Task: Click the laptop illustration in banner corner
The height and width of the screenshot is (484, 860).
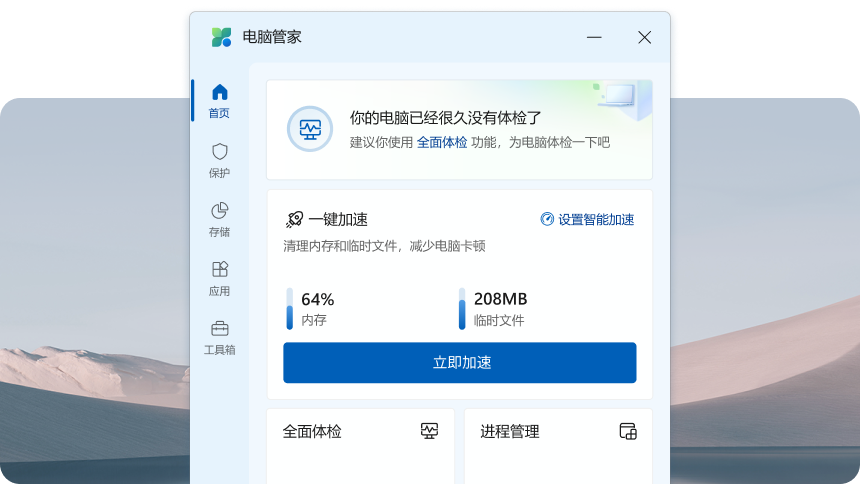Action: (622, 99)
